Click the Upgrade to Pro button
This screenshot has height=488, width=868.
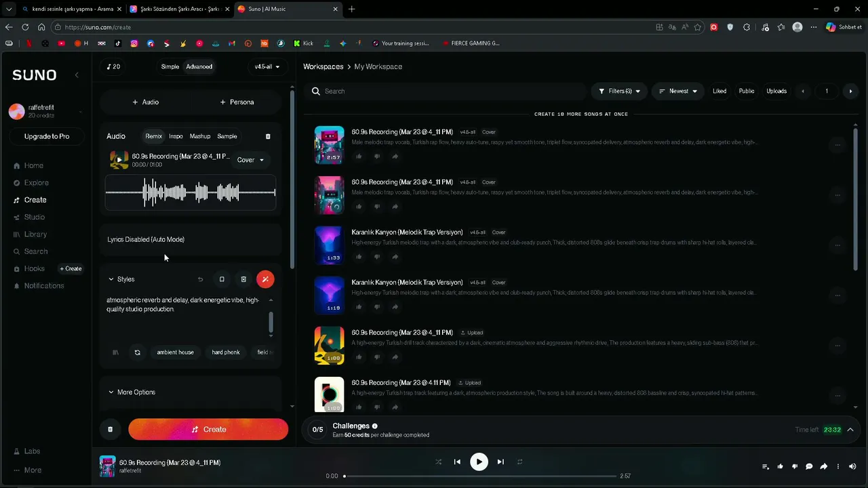click(47, 136)
